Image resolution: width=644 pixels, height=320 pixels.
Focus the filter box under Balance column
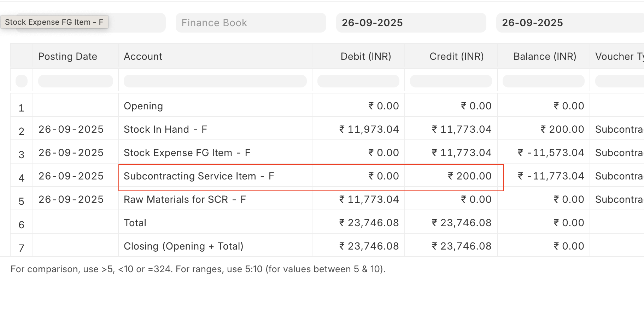click(x=543, y=81)
